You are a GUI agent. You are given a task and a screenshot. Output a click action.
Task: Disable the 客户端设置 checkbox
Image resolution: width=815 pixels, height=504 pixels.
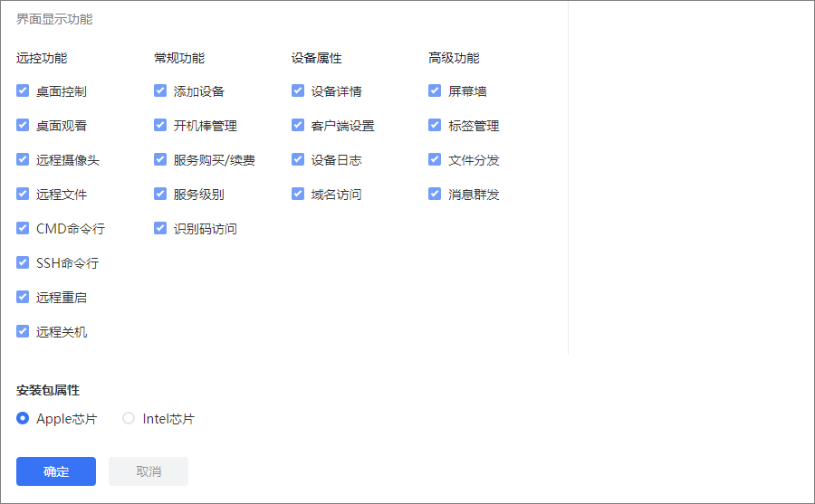click(x=298, y=125)
